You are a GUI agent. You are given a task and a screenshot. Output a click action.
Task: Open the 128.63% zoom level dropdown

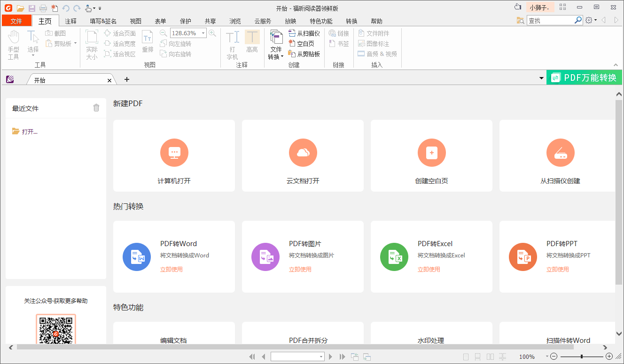[x=203, y=33]
